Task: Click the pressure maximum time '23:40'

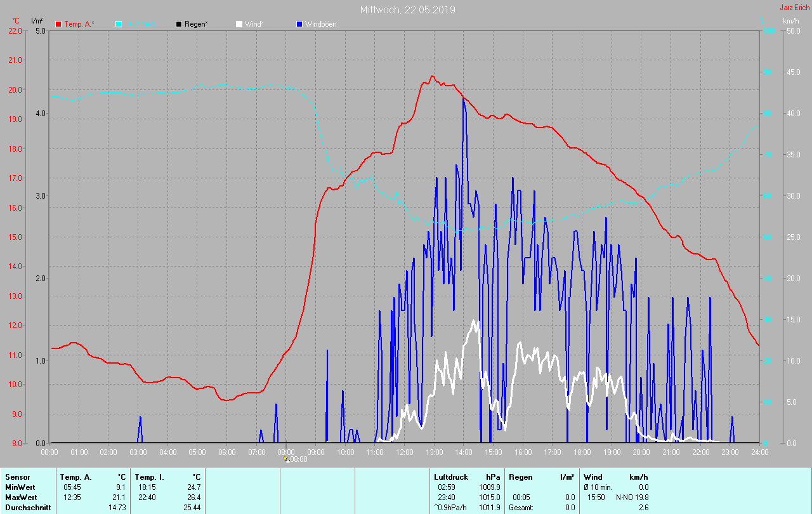Action: click(447, 498)
